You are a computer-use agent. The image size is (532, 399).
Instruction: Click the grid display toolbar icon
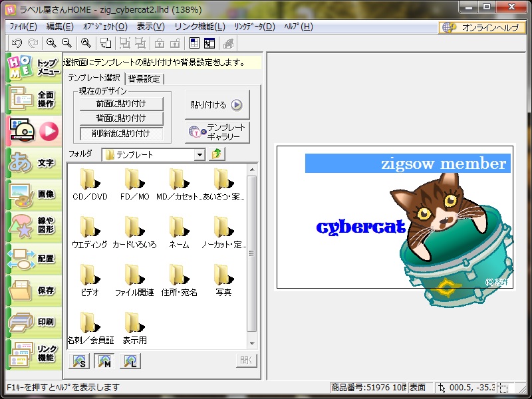[194, 43]
